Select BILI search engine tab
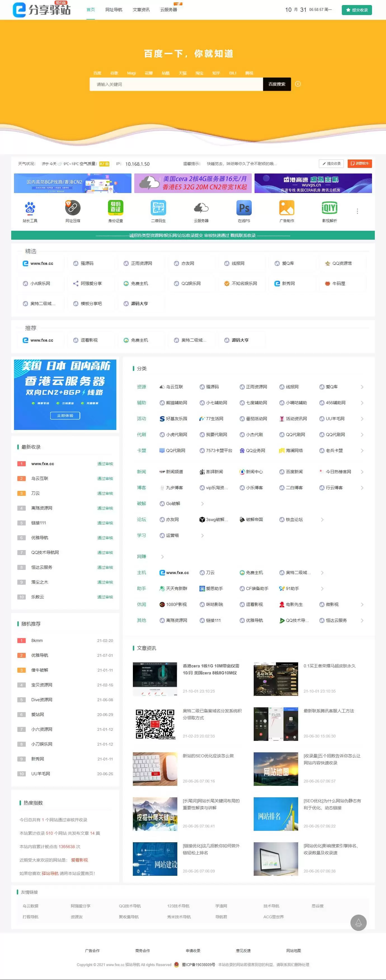This screenshot has height=980, width=386. click(232, 73)
